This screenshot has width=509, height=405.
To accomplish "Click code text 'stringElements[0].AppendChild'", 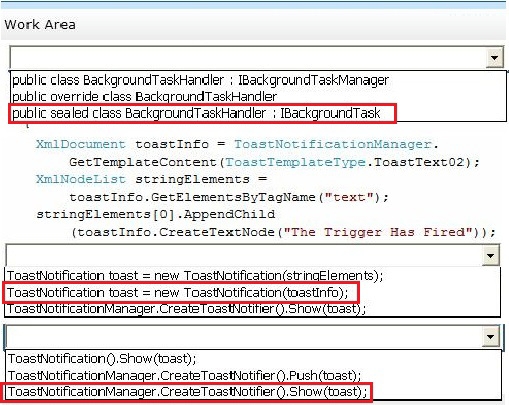I will (156, 214).
